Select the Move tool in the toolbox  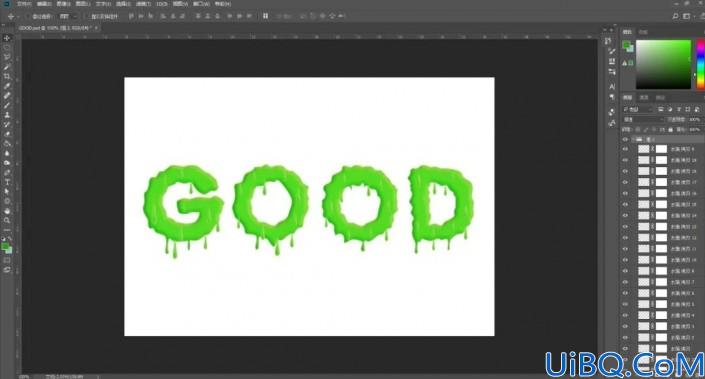point(7,38)
